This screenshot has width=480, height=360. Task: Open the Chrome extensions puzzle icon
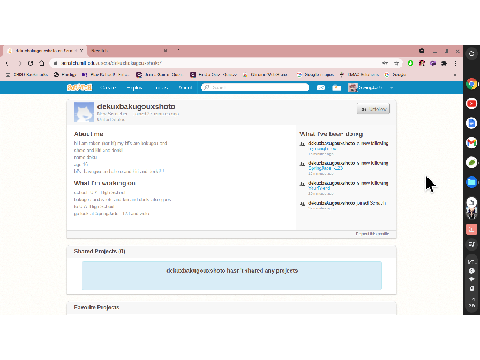tap(444, 63)
